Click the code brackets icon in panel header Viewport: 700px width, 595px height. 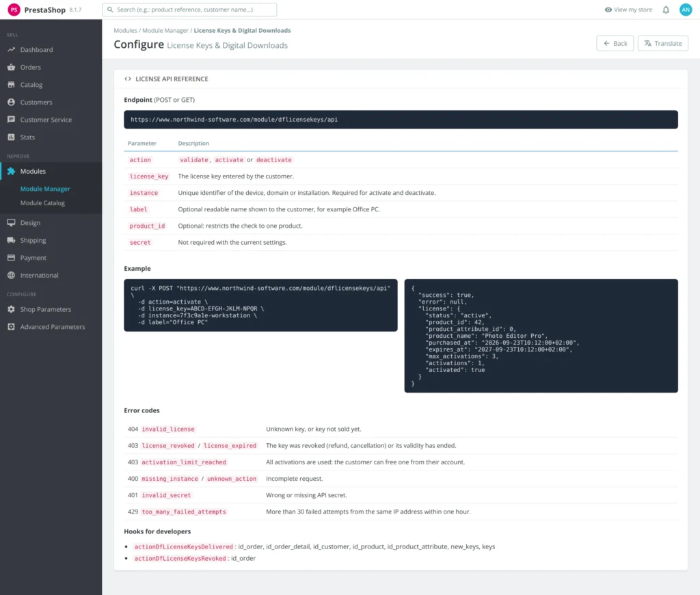[x=128, y=79]
